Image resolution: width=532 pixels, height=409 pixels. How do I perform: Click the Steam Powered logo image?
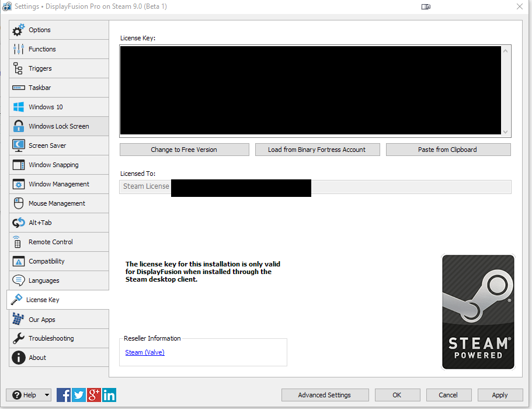[x=478, y=312]
